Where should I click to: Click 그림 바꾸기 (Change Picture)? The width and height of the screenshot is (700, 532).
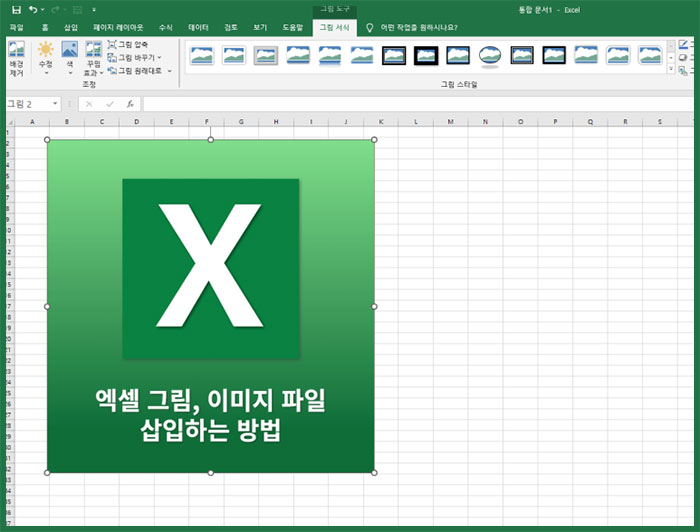(131, 58)
